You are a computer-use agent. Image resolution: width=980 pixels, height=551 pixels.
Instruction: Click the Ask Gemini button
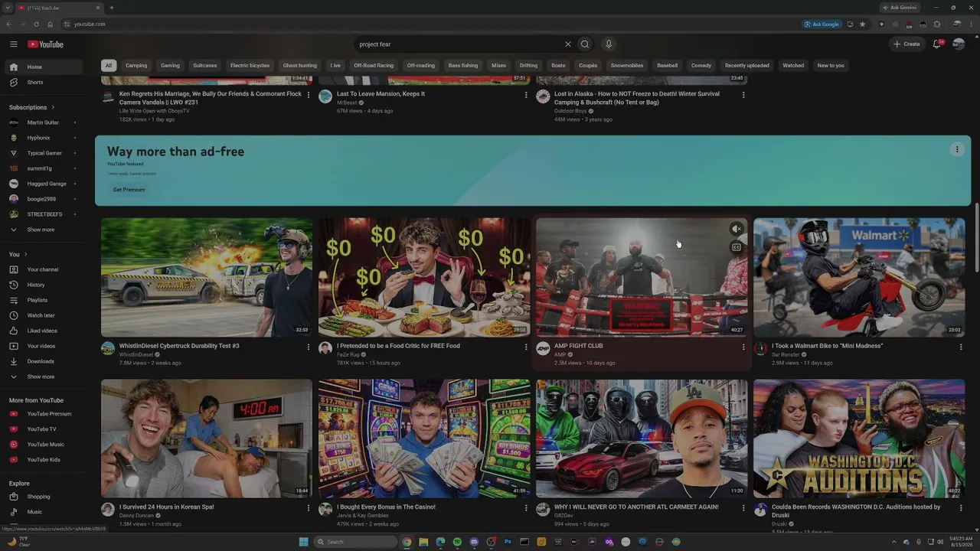(x=899, y=8)
